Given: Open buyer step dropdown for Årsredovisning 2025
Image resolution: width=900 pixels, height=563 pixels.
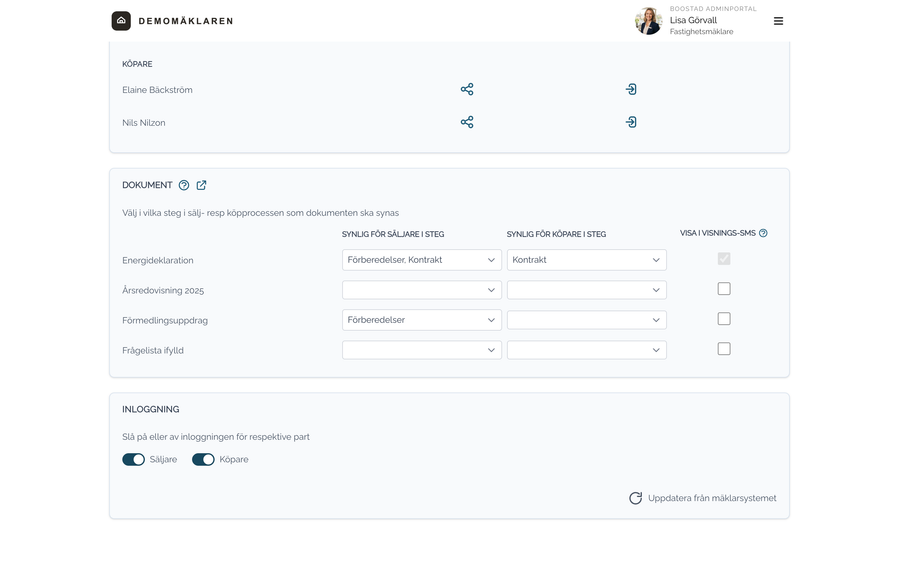Looking at the screenshot, I should tap(587, 290).
